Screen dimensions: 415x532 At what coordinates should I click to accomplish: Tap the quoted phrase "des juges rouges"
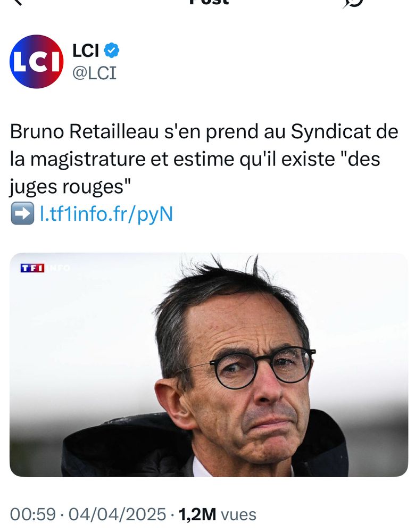(x=195, y=173)
